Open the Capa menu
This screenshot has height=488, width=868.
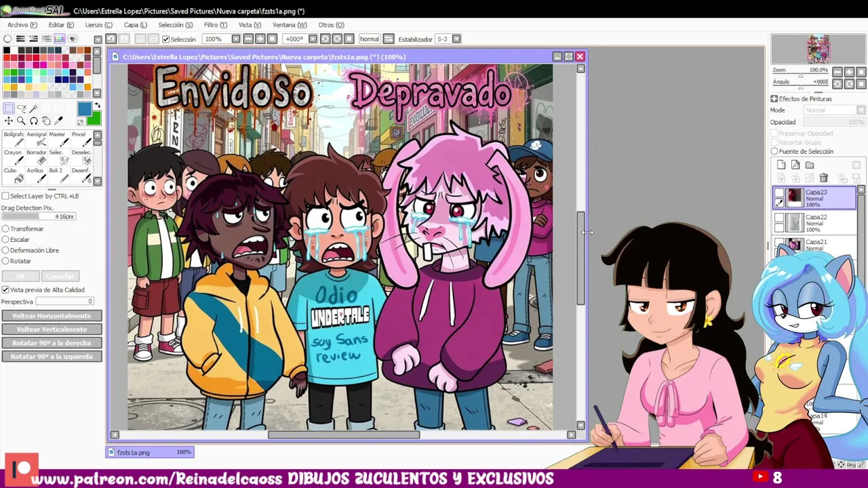[x=135, y=25]
